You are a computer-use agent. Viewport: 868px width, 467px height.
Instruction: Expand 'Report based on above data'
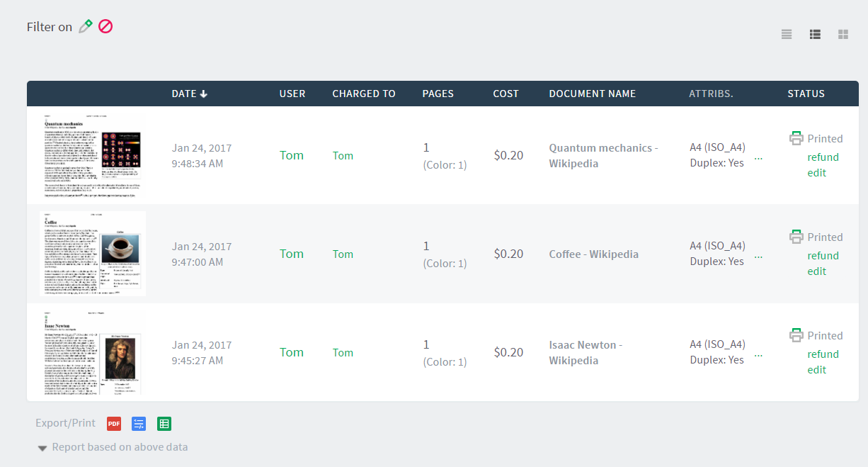point(113,447)
